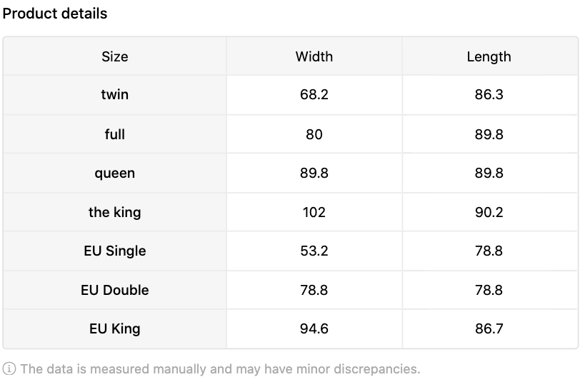Click the EU Single width 53.2
Image resolution: width=585 pixels, height=392 pixels.
(314, 251)
